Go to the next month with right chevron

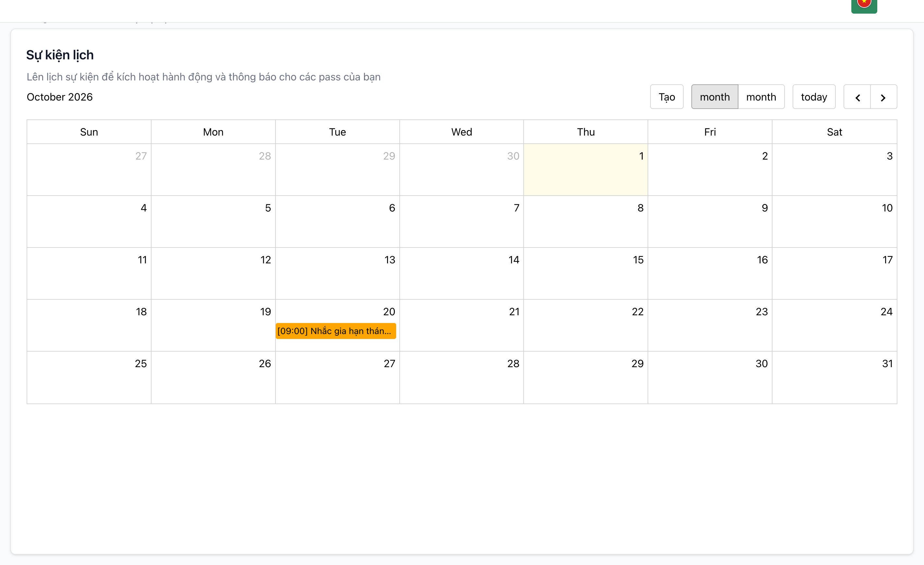[x=883, y=97]
